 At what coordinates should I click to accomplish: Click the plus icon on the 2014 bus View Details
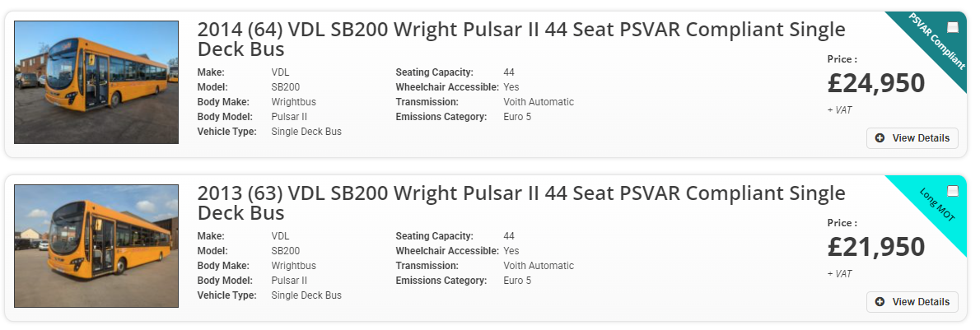click(880, 138)
